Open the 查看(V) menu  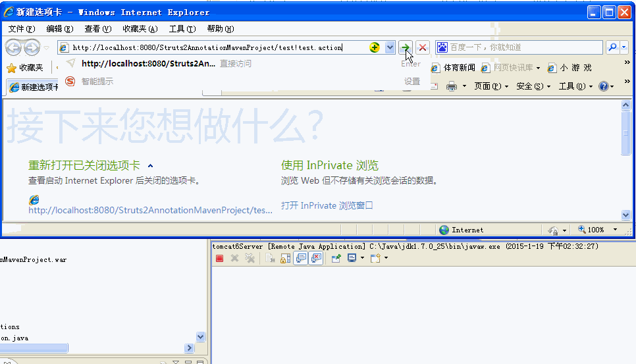97,29
